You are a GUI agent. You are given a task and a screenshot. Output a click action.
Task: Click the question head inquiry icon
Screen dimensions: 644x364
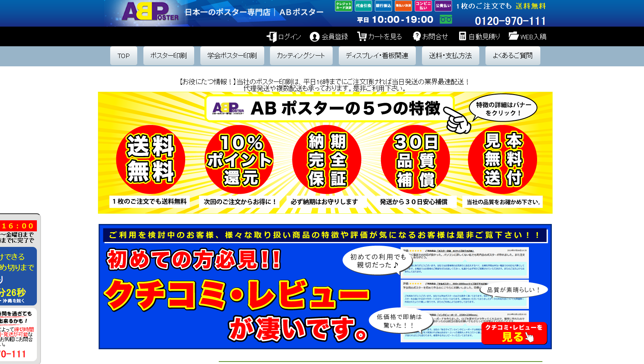click(417, 36)
